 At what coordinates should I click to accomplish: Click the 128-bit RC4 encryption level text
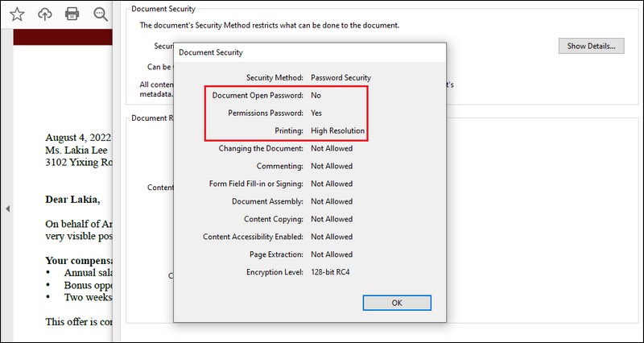click(330, 272)
